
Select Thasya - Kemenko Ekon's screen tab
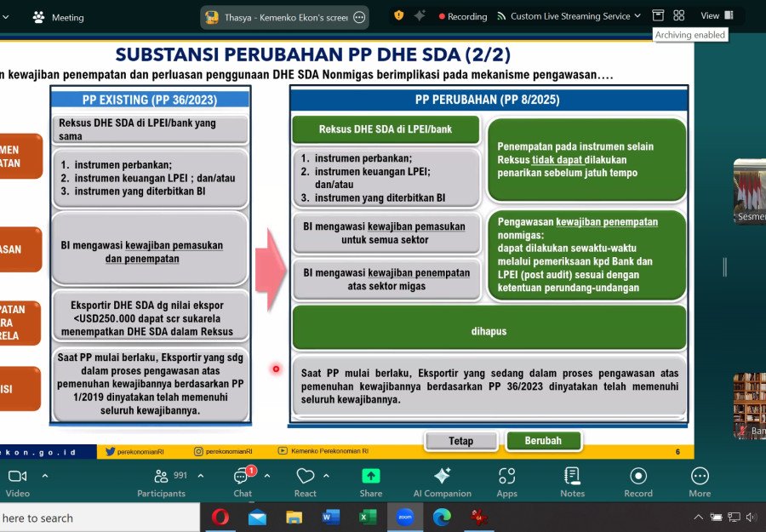284,18
